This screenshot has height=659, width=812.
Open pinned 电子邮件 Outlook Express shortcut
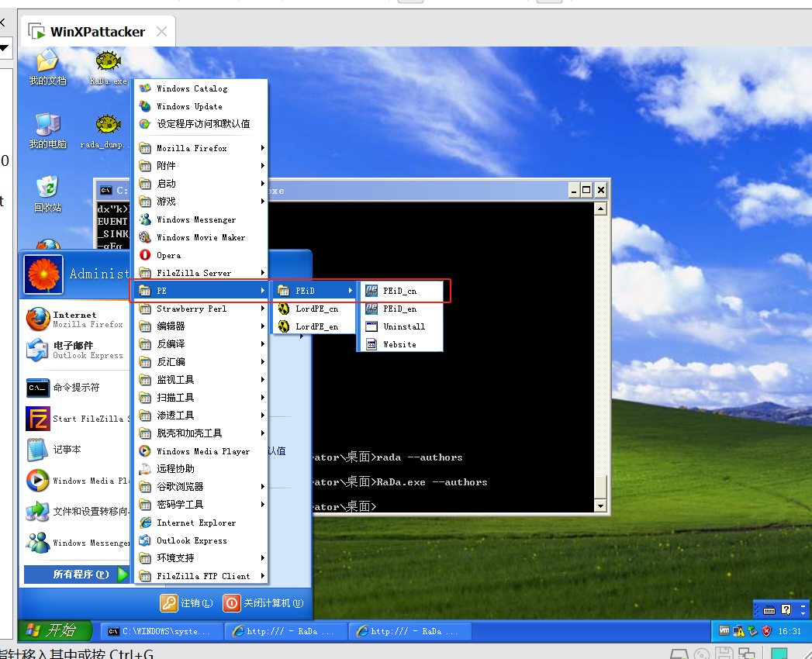[x=77, y=350]
